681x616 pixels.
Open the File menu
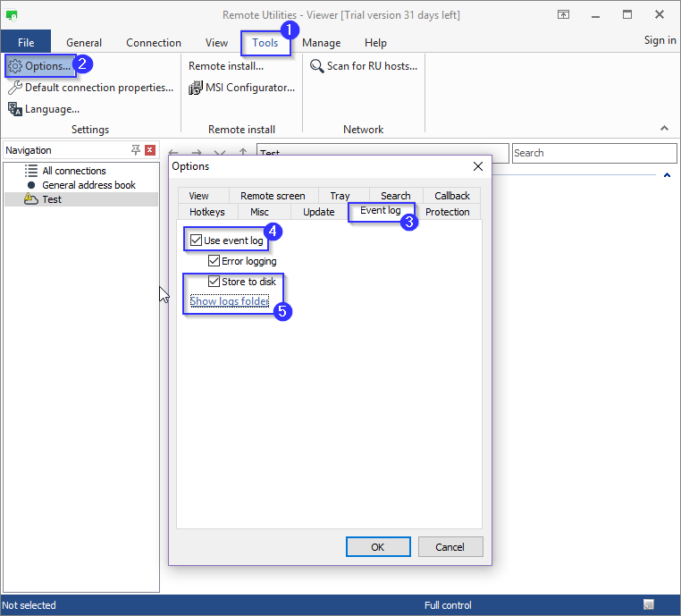pos(26,42)
